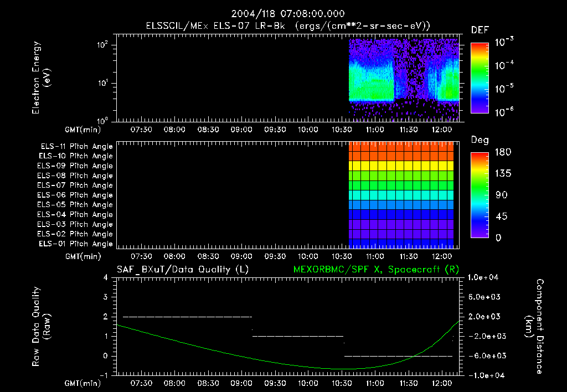Click value 4 on Raw Data Quality axis

105,277
